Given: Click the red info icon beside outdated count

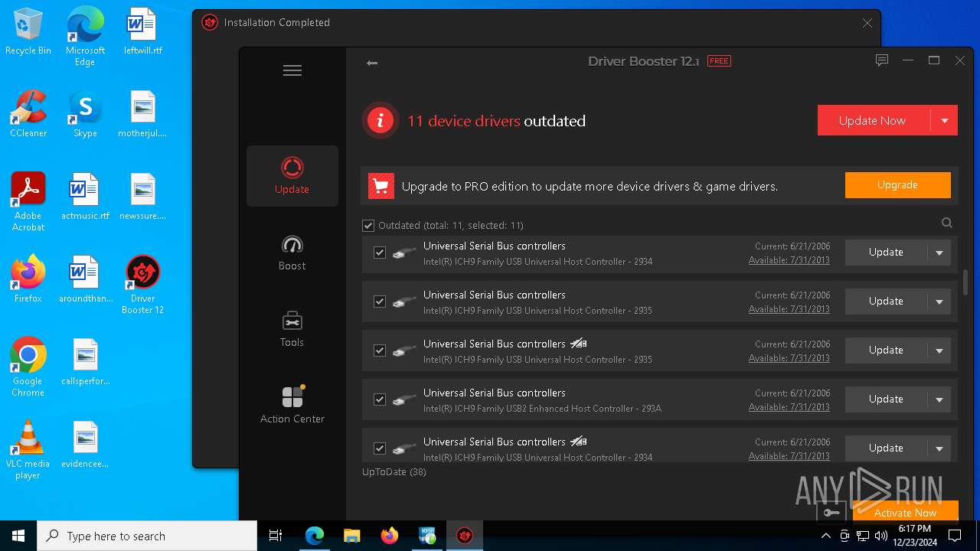Looking at the screenshot, I should [381, 120].
